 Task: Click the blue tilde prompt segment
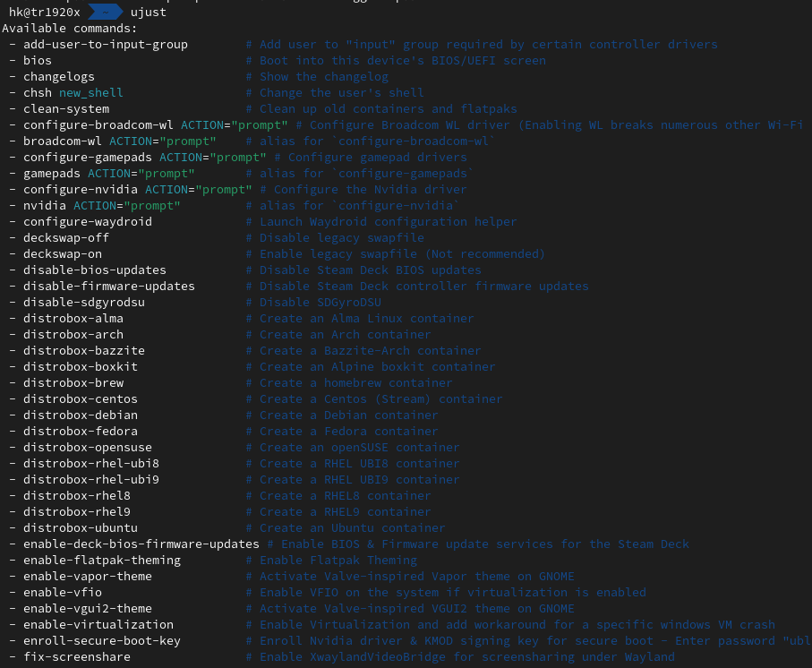point(106,12)
